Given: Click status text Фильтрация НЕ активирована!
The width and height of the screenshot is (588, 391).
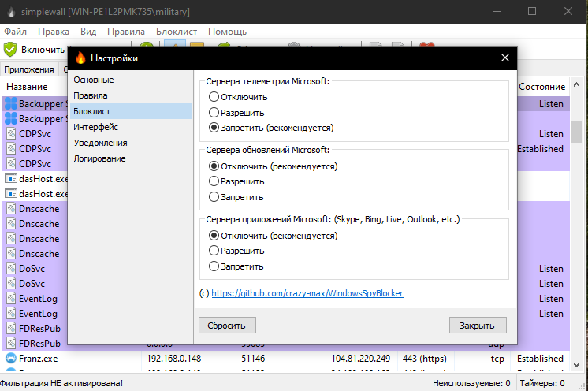Looking at the screenshot, I should click(x=61, y=383).
